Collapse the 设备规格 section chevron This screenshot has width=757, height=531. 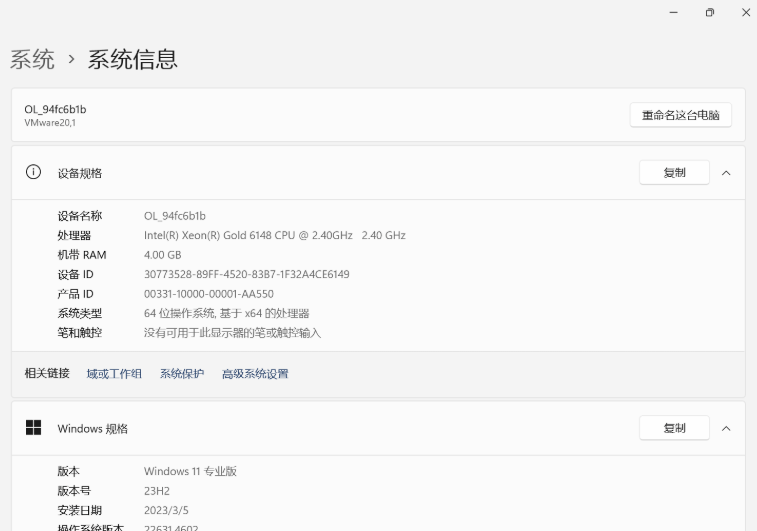(726, 173)
